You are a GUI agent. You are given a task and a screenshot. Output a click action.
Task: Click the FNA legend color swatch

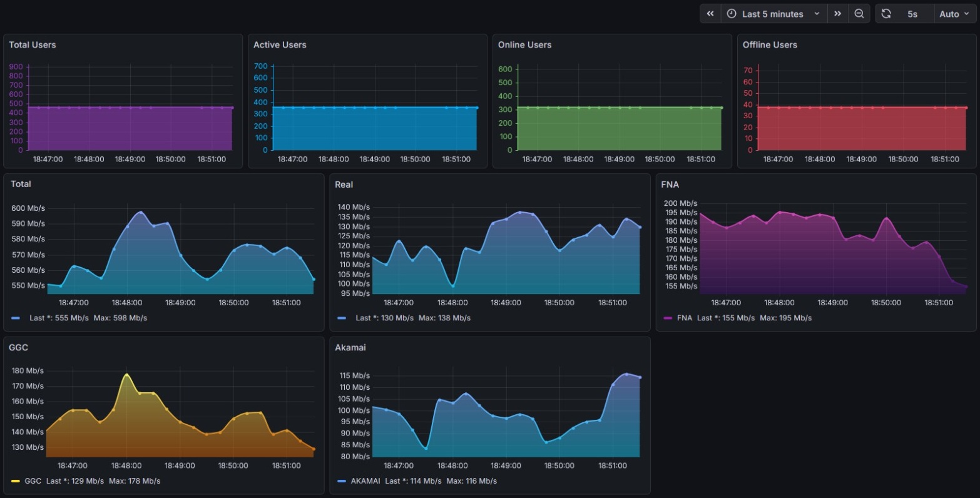tap(668, 318)
